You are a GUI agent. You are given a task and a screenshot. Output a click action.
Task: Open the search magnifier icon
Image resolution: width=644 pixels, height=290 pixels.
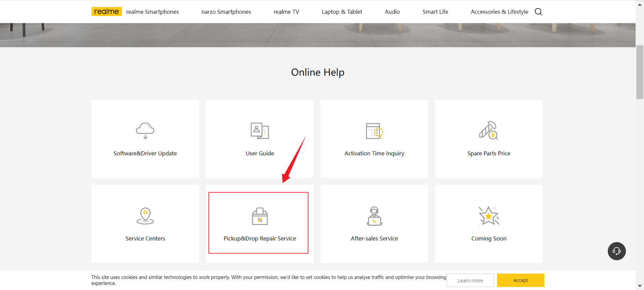(x=538, y=12)
